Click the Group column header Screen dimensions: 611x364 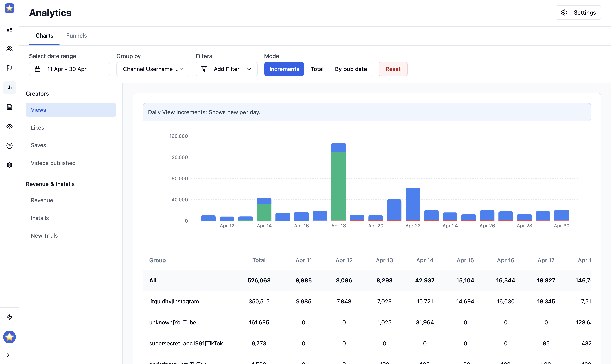pyautogui.click(x=157, y=260)
